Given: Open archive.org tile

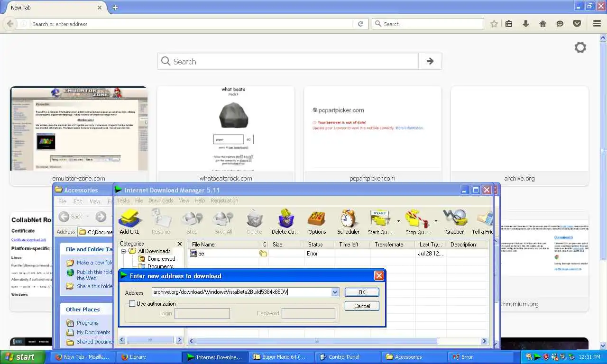Looking at the screenshot, I should 520,136.
